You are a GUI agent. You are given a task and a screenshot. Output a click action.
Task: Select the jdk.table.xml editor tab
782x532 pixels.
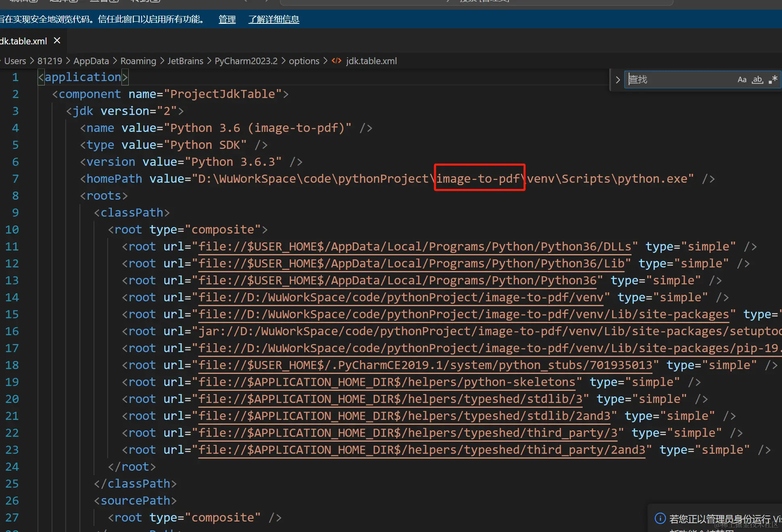pos(23,41)
